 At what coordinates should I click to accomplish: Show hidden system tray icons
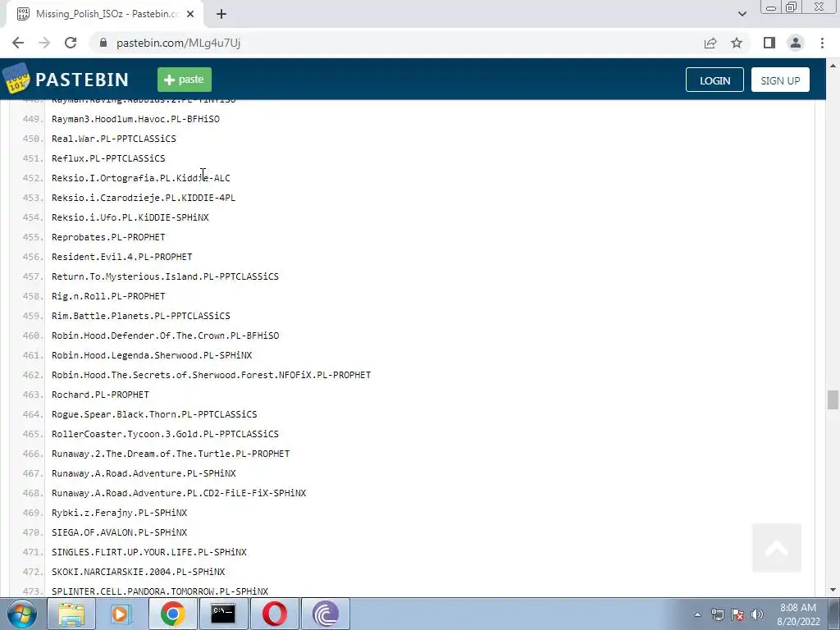697,614
